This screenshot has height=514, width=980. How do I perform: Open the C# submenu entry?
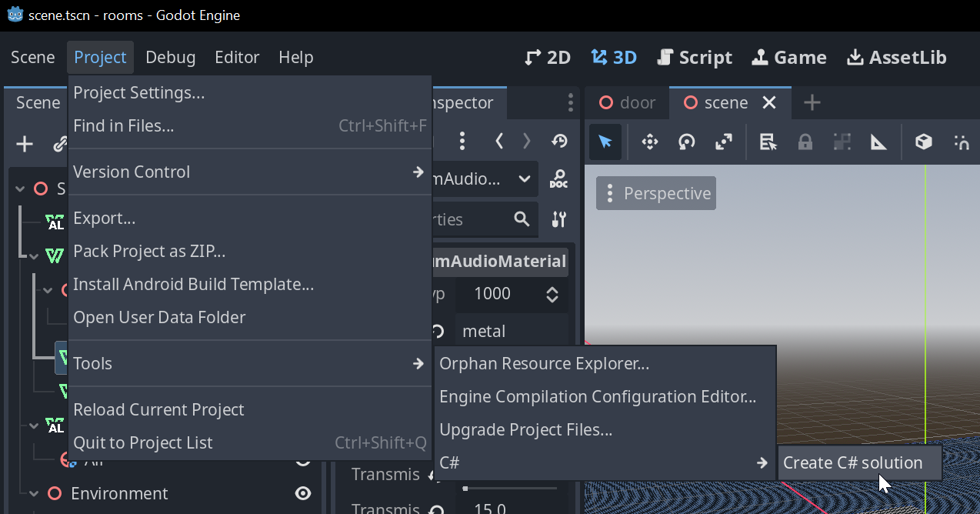(605, 462)
